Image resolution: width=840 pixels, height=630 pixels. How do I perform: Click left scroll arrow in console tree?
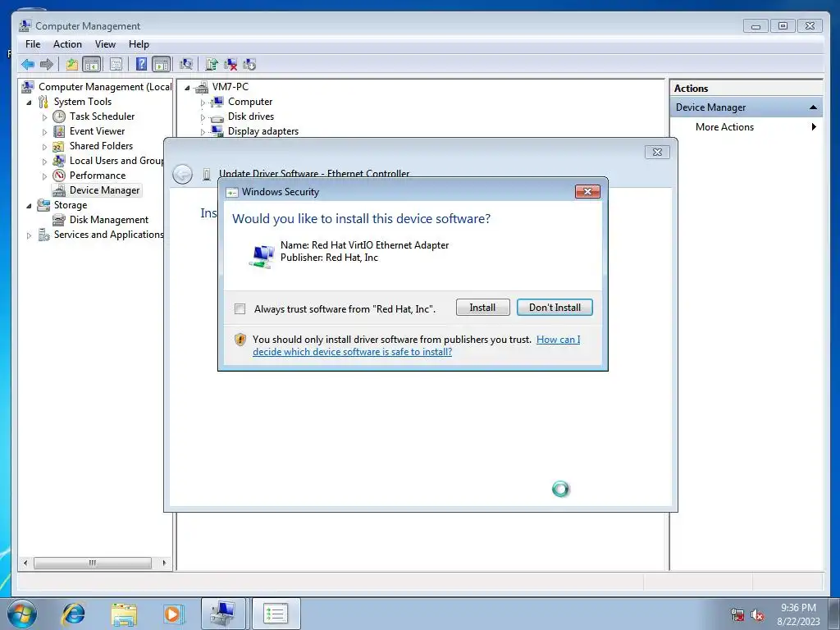(x=25, y=563)
